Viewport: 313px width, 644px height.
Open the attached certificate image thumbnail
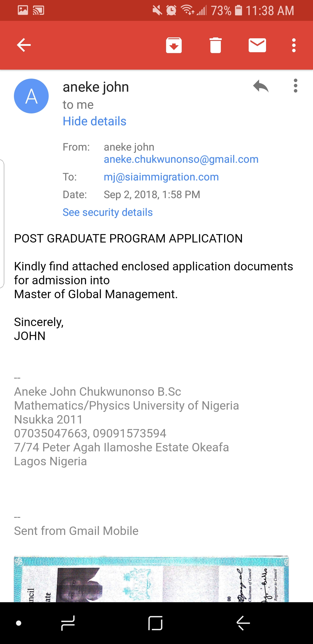pyautogui.click(x=151, y=579)
